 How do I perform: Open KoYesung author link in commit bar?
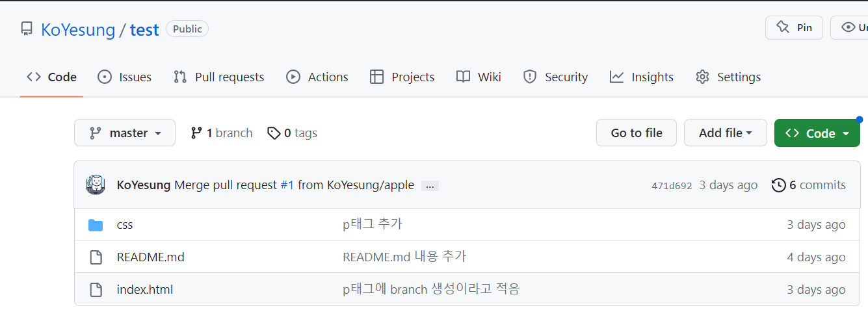click(x=144, y=185)
